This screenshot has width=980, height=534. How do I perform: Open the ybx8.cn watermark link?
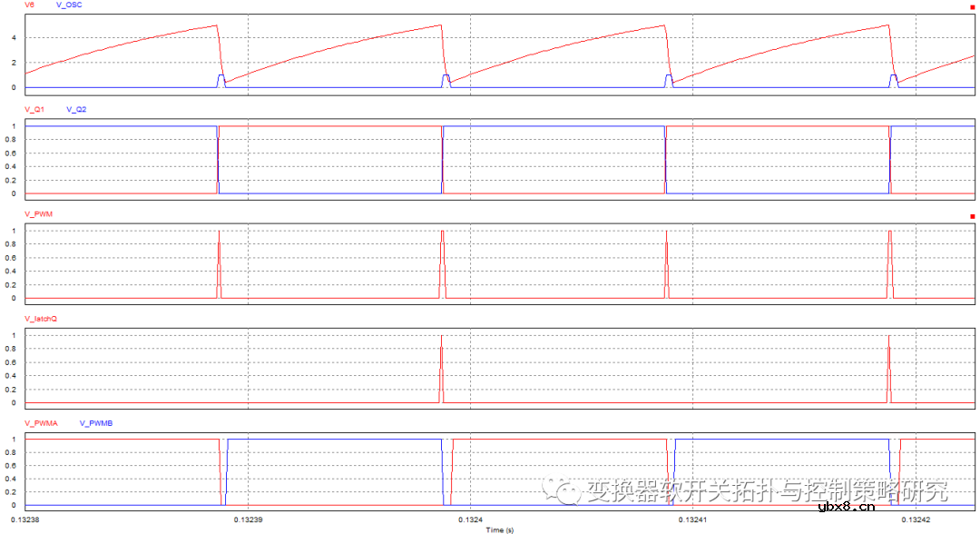click(846, 508)
